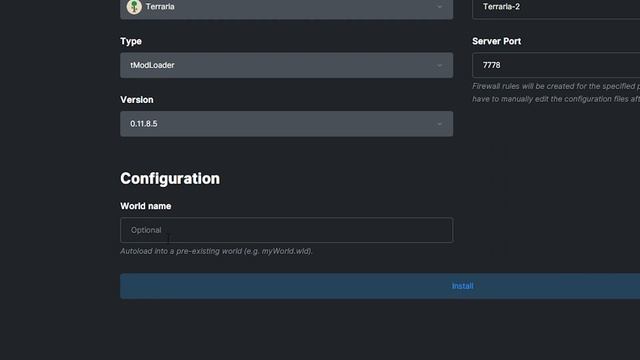Screen dimensions: 640x360
Task: Click the Install button
Action: click(x=380, y=286)
